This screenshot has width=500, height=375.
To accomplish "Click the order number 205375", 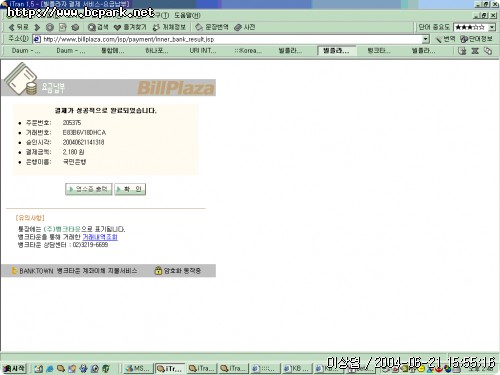I will (x=72, y=123).
